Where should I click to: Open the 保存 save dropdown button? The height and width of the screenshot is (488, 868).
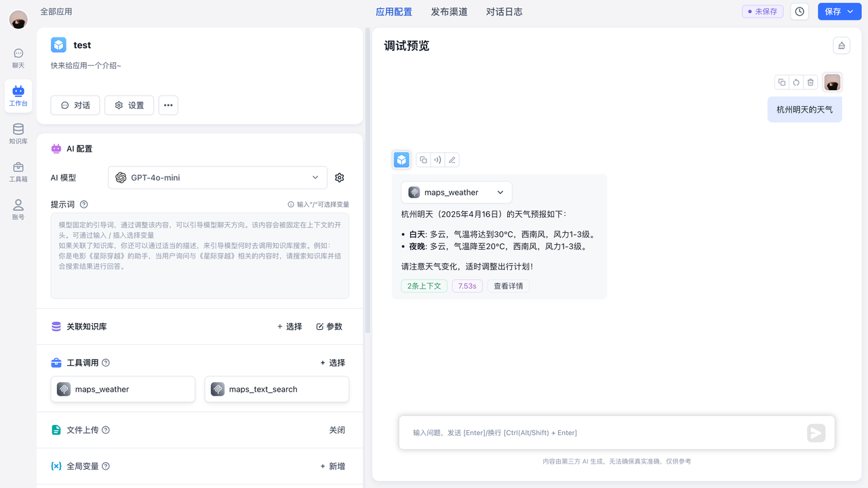click(x=840, y=12)
